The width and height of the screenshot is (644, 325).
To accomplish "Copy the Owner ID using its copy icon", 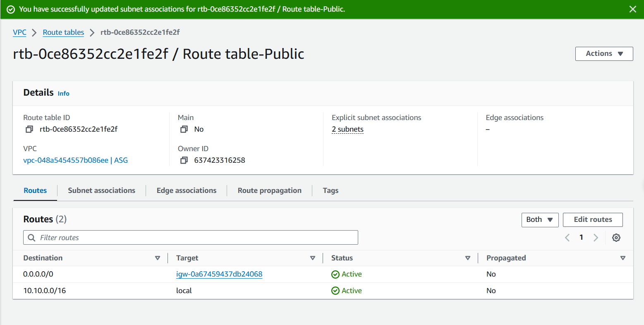I will pyautogui.click(x=184, y=160).
